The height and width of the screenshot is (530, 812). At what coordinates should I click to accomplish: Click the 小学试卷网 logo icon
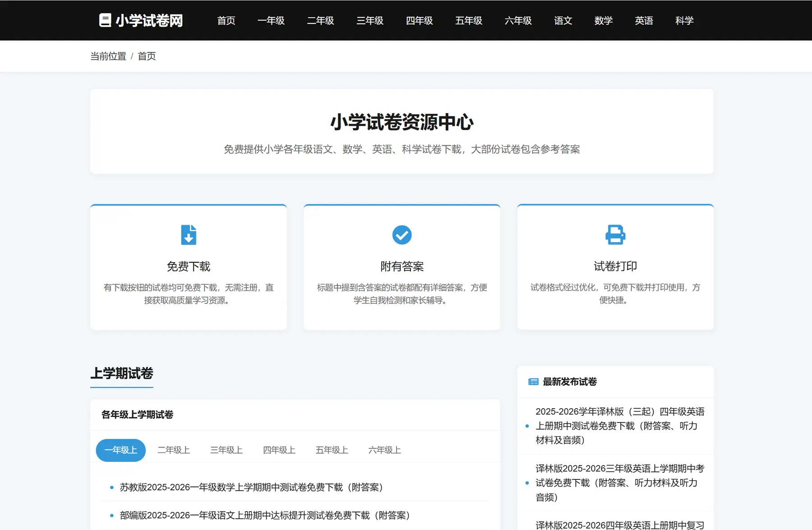[105, 20]
